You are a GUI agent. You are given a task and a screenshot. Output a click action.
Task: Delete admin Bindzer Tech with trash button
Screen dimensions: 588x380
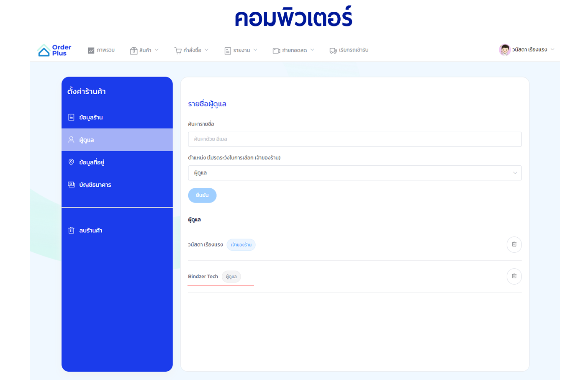click(x=514, y=276)
